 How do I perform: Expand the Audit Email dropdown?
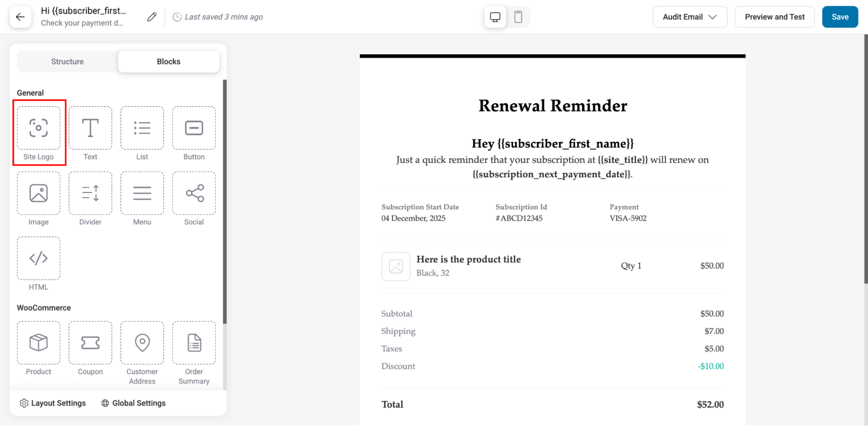pyautogui.click(x=690, y=17)
